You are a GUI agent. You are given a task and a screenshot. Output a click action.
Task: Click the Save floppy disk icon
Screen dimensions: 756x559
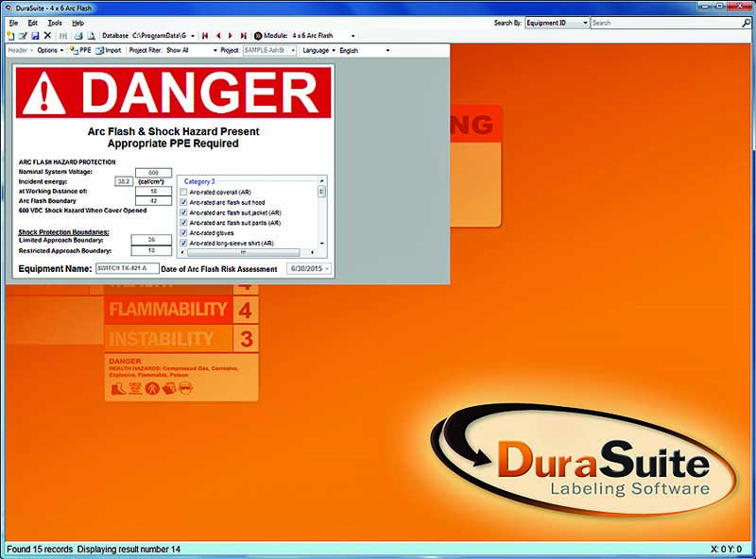tap(35, 36)
